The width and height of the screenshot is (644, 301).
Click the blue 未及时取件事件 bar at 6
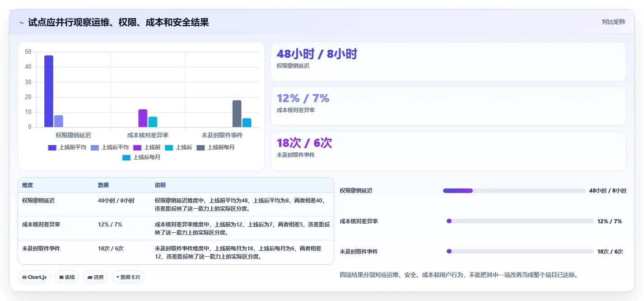point(247,122)
